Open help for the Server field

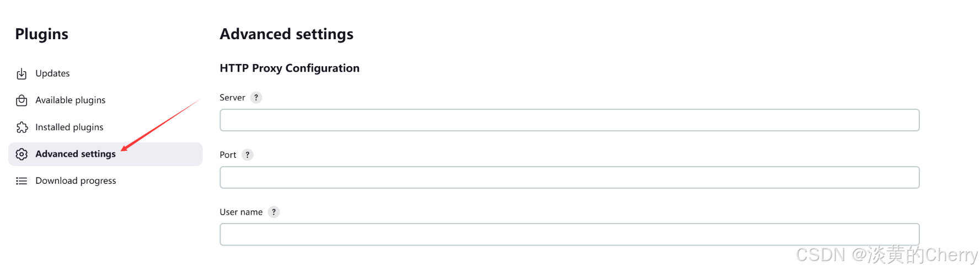pos(256,98)
